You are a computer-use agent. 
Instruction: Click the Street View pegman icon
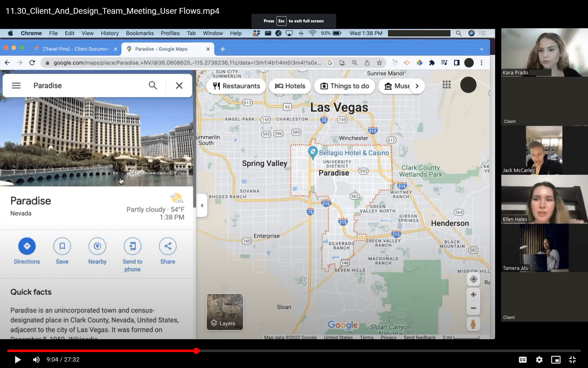tap(473, 324)
